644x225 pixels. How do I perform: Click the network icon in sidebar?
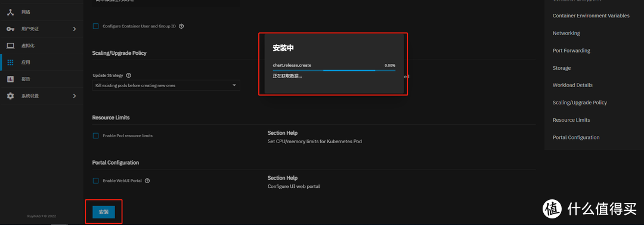point(10,12)
